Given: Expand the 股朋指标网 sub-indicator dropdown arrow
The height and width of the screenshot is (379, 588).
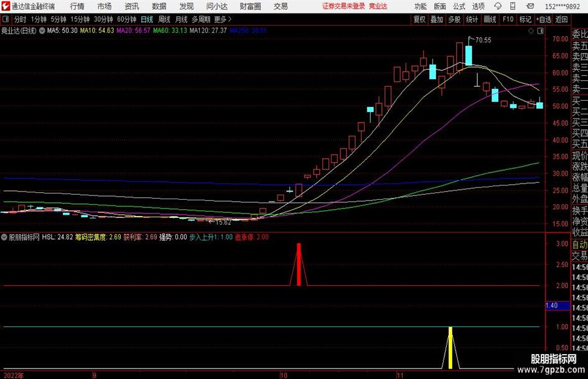Looking at the screenshot, I should (4, 237).
